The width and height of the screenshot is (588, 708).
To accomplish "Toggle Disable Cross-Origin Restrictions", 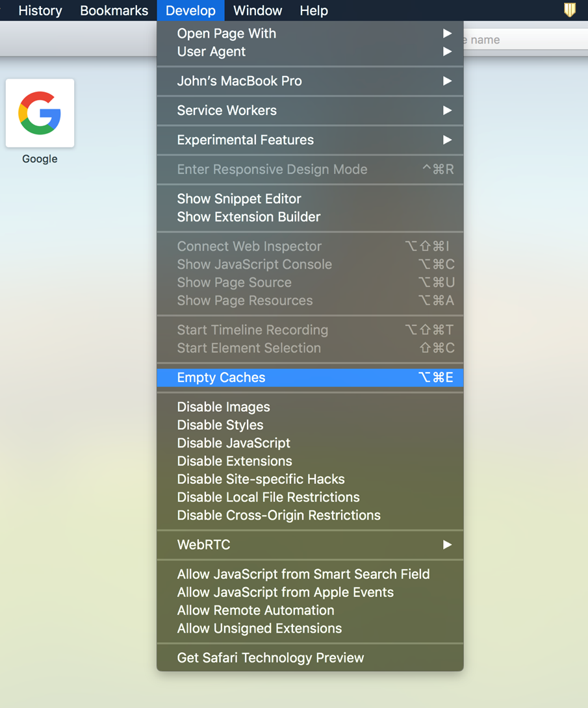I will pos(311,515).
